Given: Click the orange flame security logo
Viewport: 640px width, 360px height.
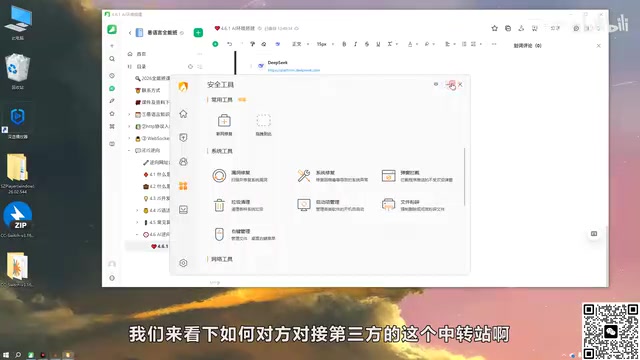Looking at the screenshot, I should (x=183, y=87).
